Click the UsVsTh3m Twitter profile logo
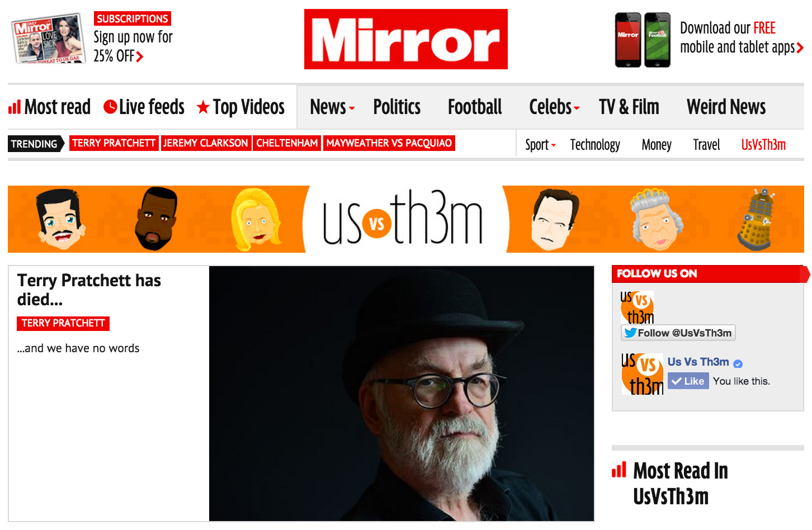The width and height of the screenshot is (812, 530). click(637, 307)
